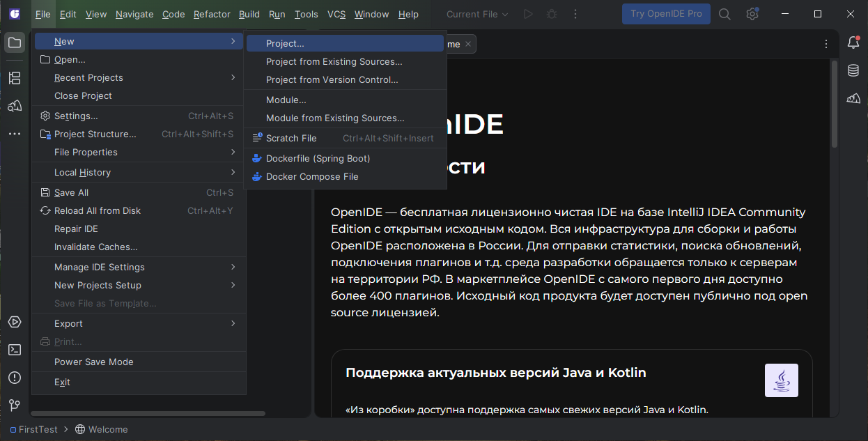Image resolution: width=868 pixels, height=441 pixels.
Task: Click Exit in File menu
Action: click(x=139, y=382)
